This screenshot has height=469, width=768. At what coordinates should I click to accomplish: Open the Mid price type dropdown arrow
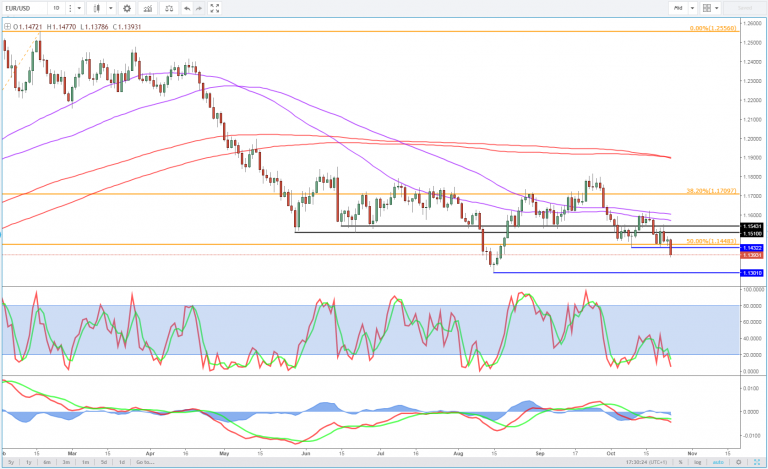tap(692, 8)
